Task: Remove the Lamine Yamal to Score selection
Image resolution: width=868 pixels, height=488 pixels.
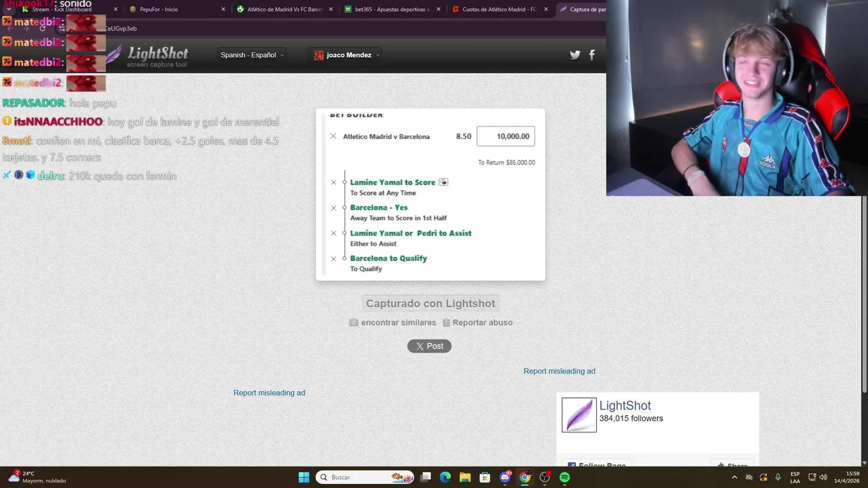Action: coord(334,182)
